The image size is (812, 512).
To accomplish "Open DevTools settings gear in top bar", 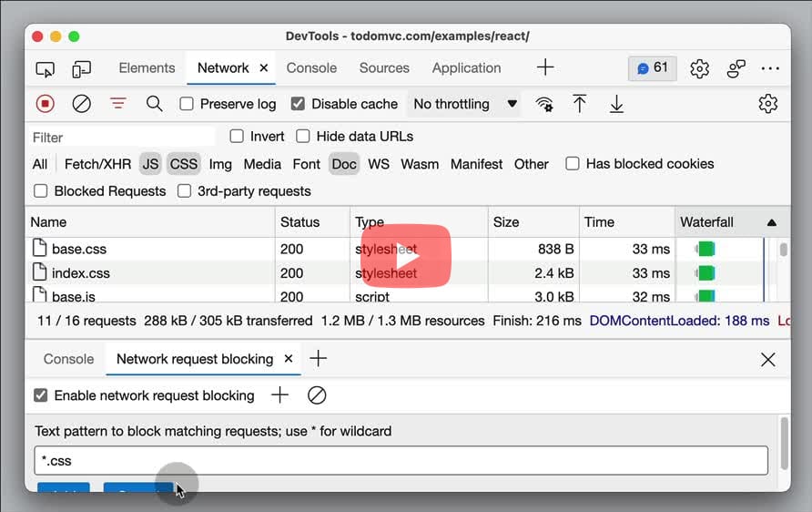I will (x=699, y=68).
